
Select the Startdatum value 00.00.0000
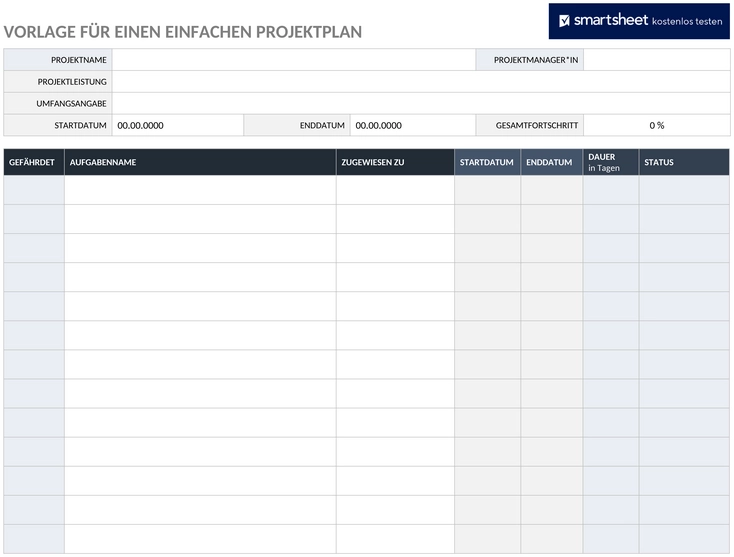[140, 125]
